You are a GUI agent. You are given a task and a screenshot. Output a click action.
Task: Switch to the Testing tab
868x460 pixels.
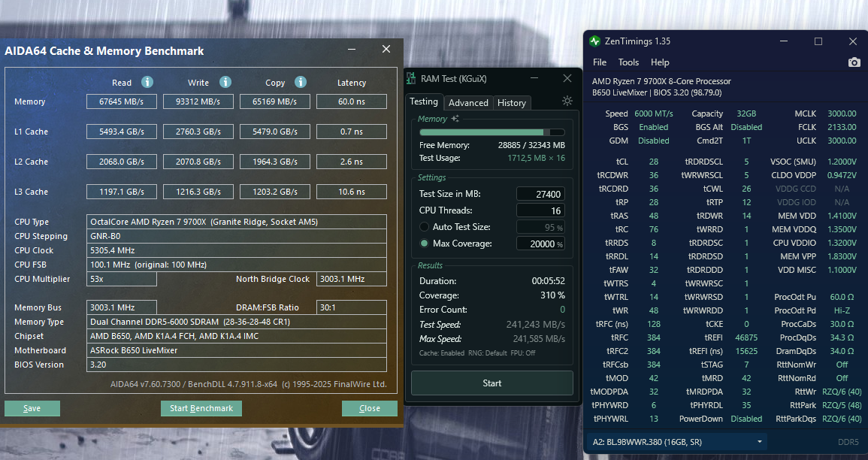coord(424,101)
